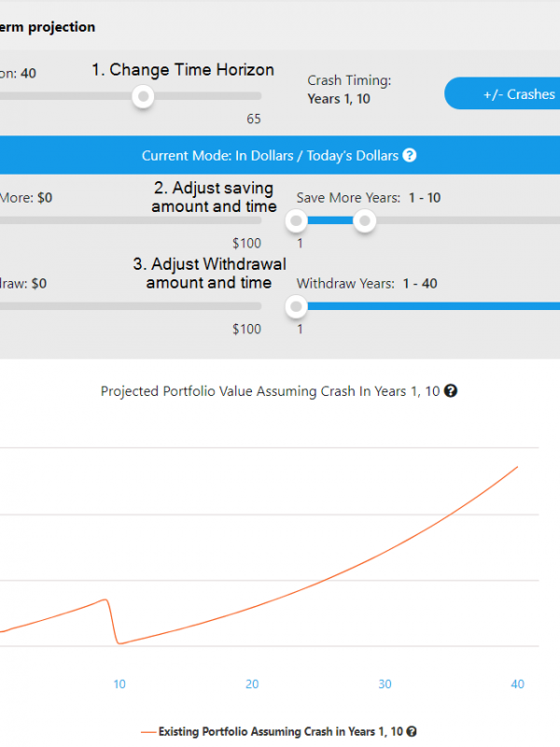Viewport: 560px width, 747px height.
Task: Click x-axis label 20 on chart
Action: click(252, 684)
